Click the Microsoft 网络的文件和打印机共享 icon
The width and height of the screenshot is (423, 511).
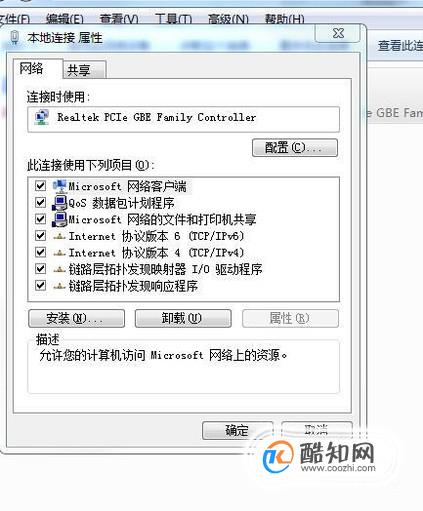coord(60,219)
